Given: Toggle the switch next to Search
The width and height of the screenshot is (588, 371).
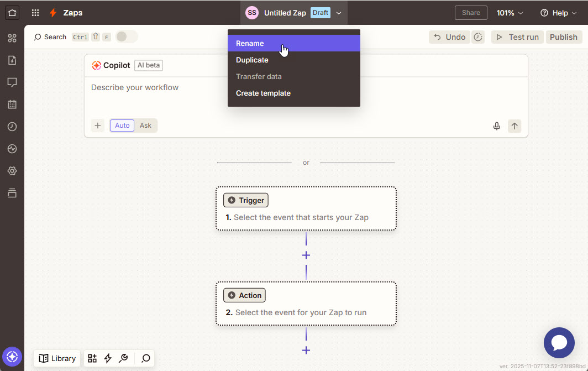Looking at the screenshot, I should pyautogui.click(x=127, y=36).
